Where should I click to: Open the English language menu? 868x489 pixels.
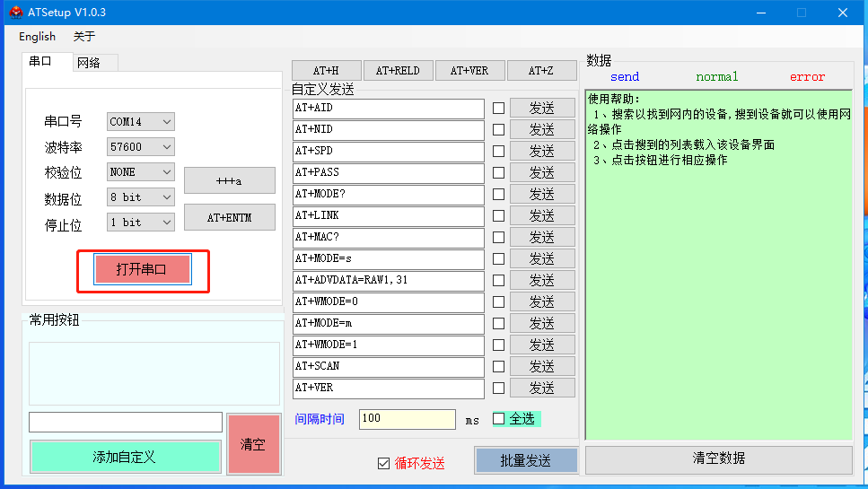[x=37, y=37]
